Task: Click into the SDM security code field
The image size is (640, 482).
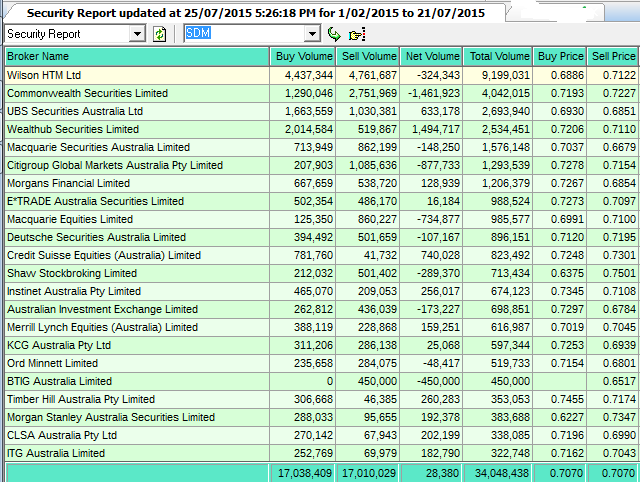Action: (244, 33)
